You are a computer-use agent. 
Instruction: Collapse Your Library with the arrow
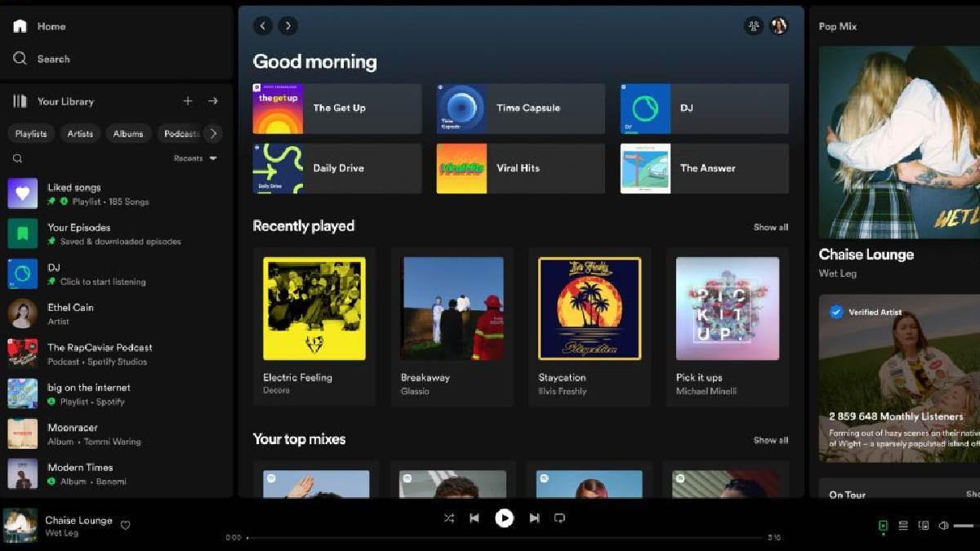[212, 100]
